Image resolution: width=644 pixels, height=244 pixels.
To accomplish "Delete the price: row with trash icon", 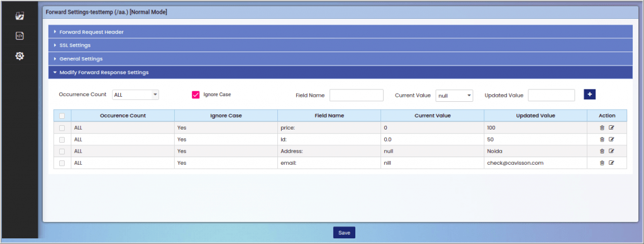I will tap(602, 128).
